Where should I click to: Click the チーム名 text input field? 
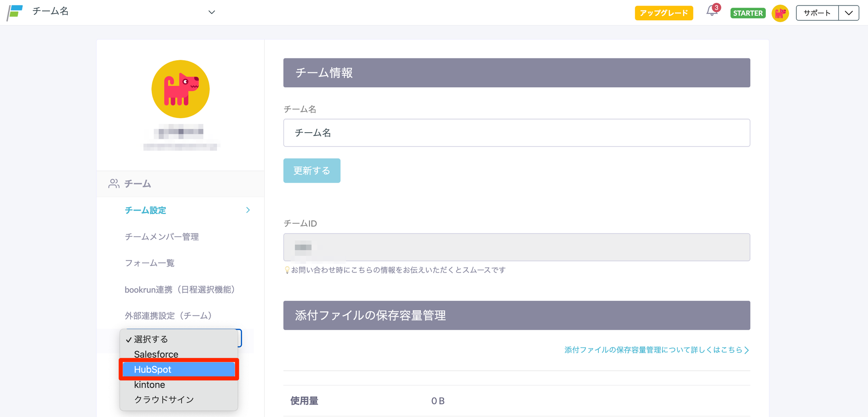point(516,133)
